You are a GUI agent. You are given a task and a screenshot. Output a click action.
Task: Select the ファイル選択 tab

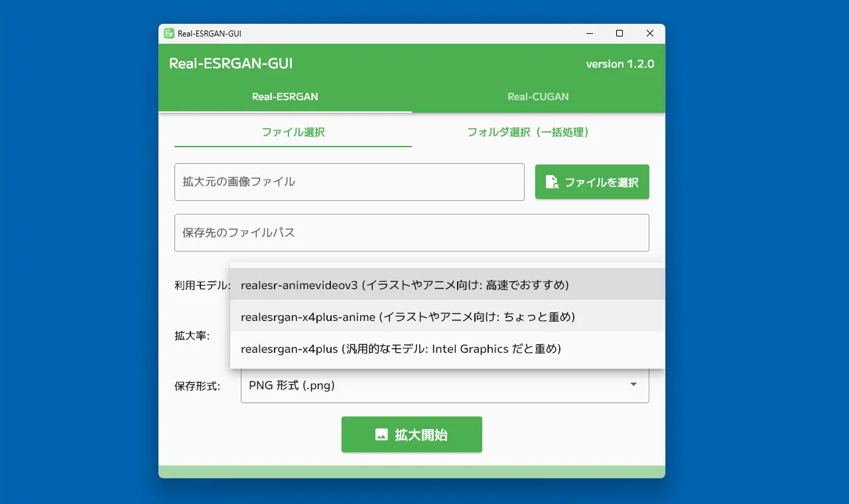pos(293,132)
